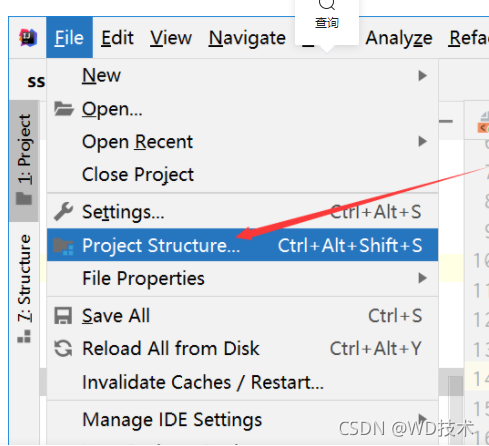The image size is (489, 446).
Task: Open the Navigate menu
Action: [x=247, y=38]
